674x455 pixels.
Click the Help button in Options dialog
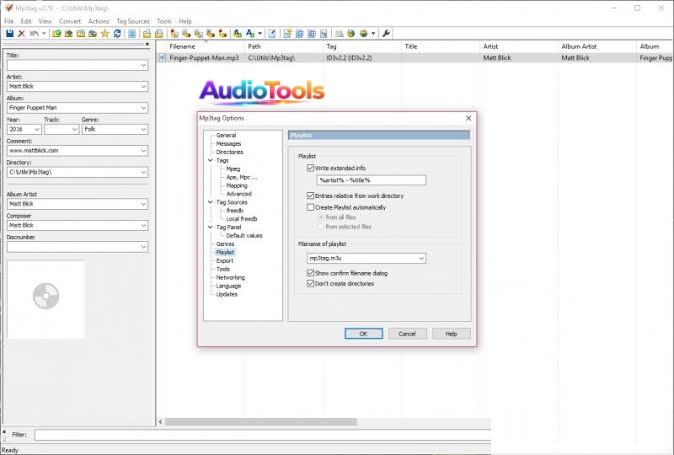click(451, 334)
